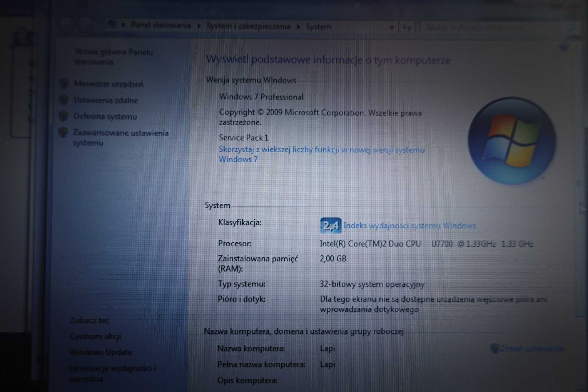Open Windows Update link
Image resolution: width=588 pixels, height=392 pixels.
[101, 352]
